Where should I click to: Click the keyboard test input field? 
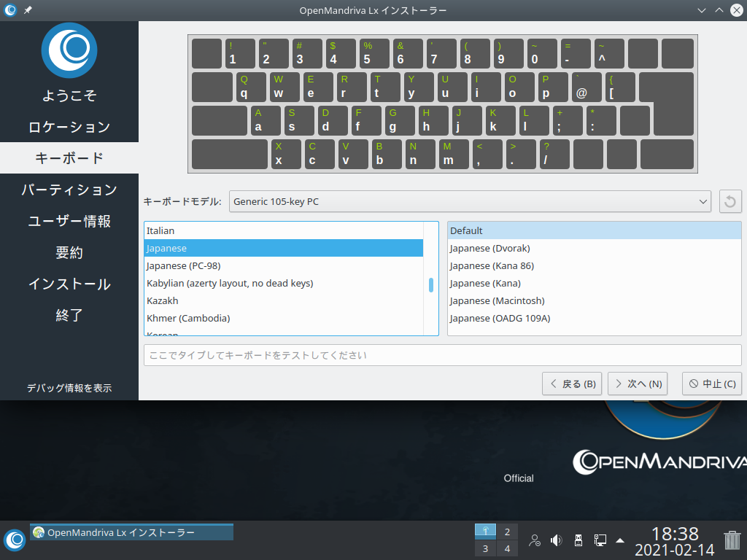point(443,355)
